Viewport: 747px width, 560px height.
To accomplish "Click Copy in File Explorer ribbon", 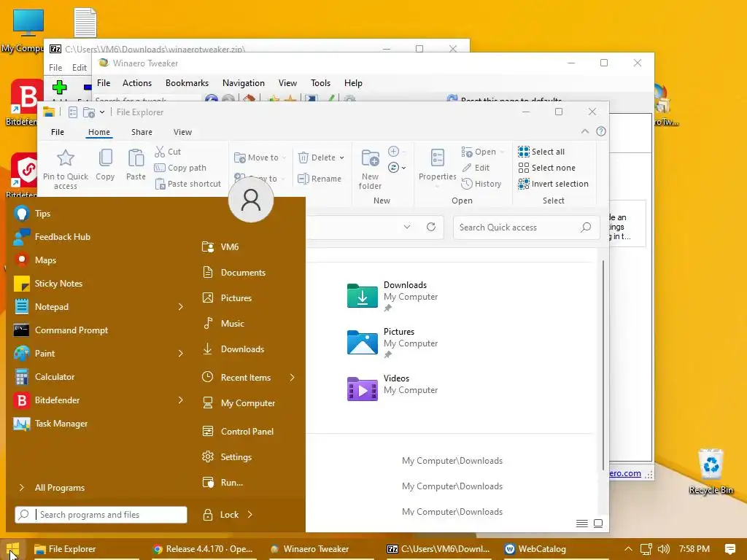I will (105, 165).
